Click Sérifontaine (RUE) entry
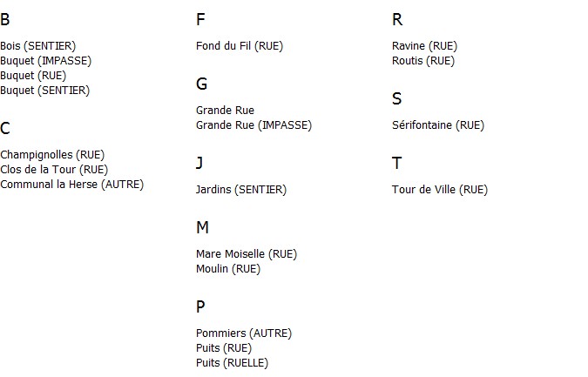 tap(438, 125)
